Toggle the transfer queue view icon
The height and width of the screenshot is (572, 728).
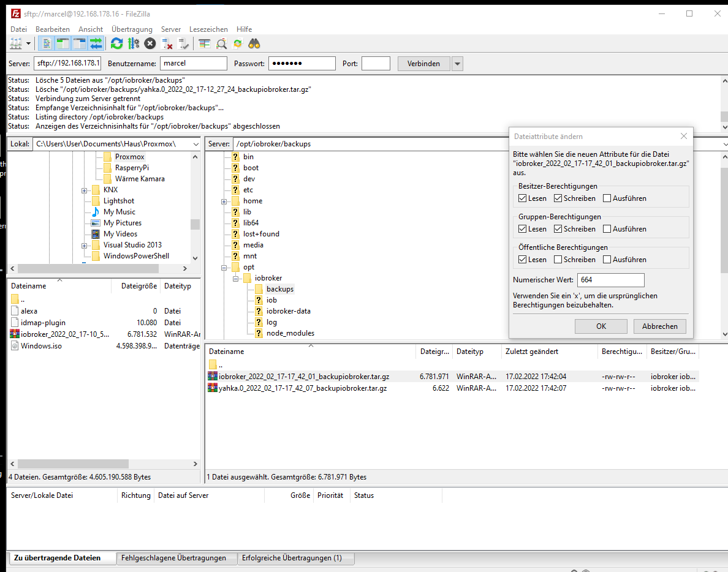tap(96, 44)
